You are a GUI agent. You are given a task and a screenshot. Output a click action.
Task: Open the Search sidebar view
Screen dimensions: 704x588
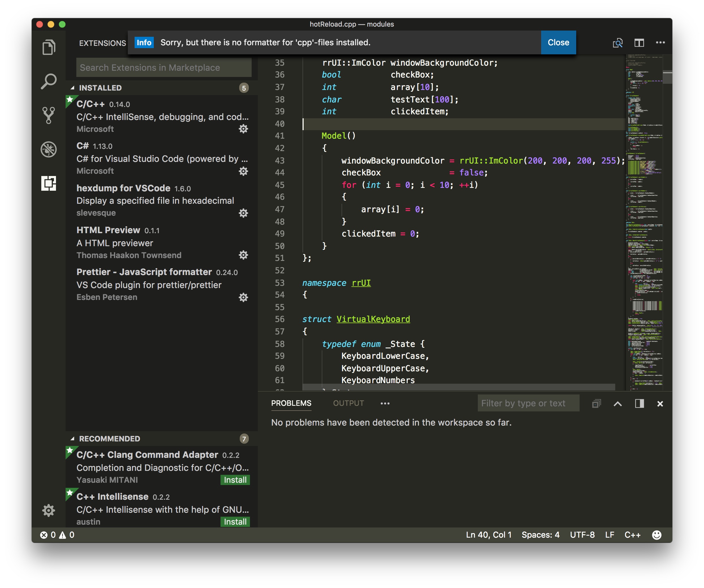[x=49, y=80]
